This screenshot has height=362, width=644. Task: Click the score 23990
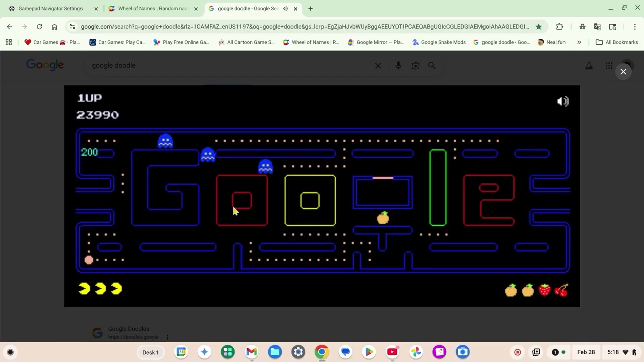(x=98, y=115)
